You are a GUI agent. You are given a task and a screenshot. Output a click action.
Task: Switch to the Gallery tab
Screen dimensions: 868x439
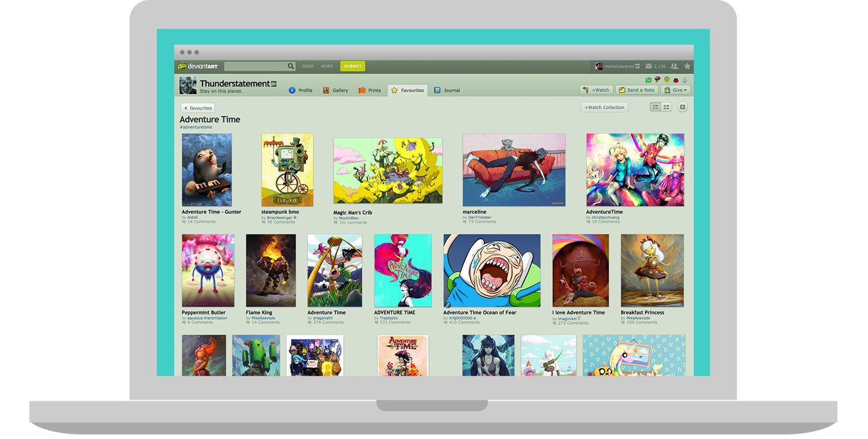(335, 90)
